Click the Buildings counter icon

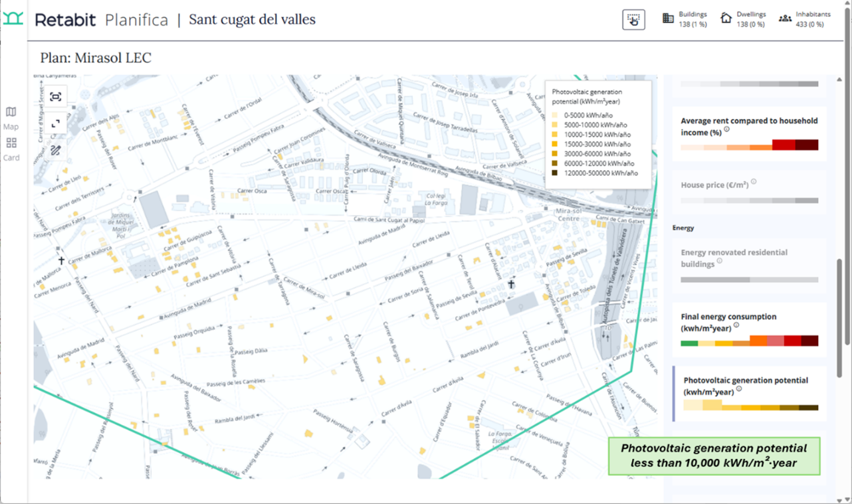click(668, 19)
